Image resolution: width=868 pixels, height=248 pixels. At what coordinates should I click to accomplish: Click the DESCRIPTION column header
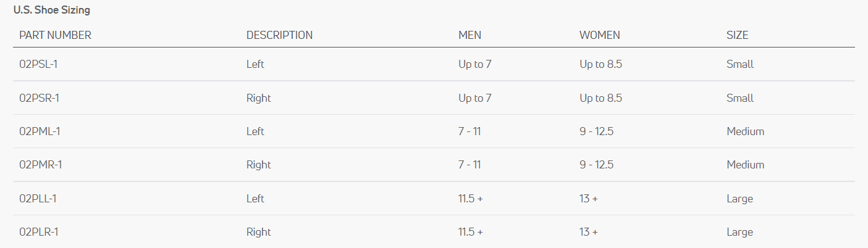pos(279,35)
